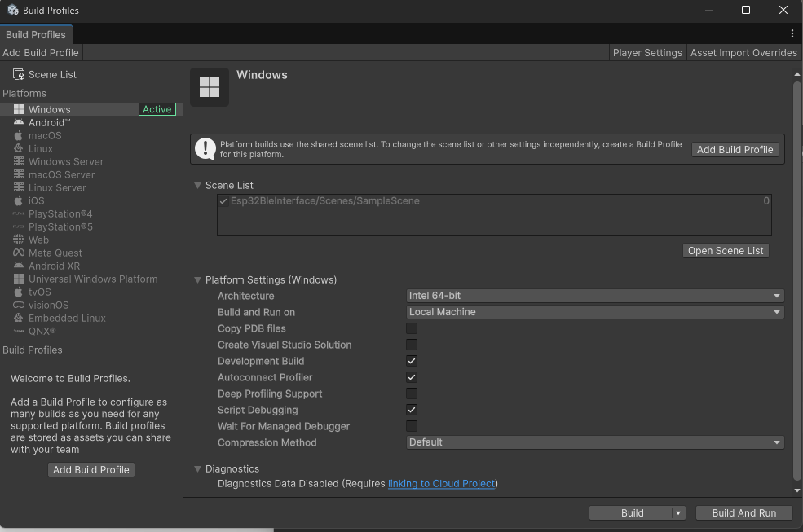Disable the Development Build checkbox
The height and width of the screenshot is (532, 803).
pyautogui.click(x=412, y=361)
